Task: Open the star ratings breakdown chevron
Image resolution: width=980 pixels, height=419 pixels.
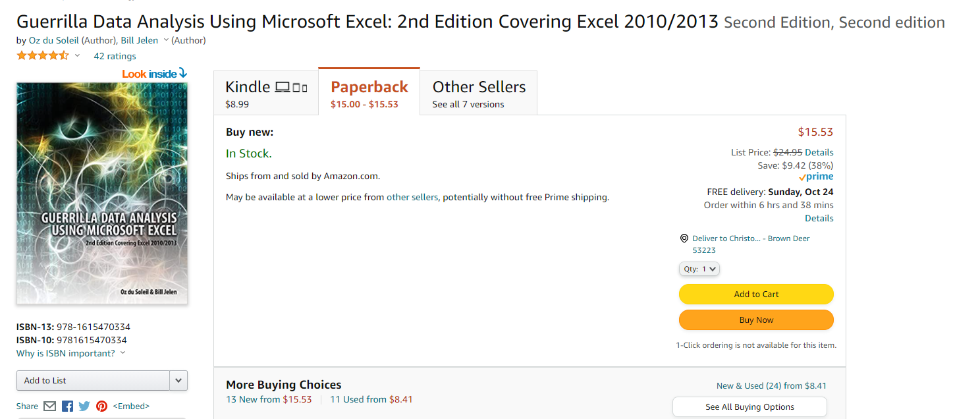Action: (78, 56)
